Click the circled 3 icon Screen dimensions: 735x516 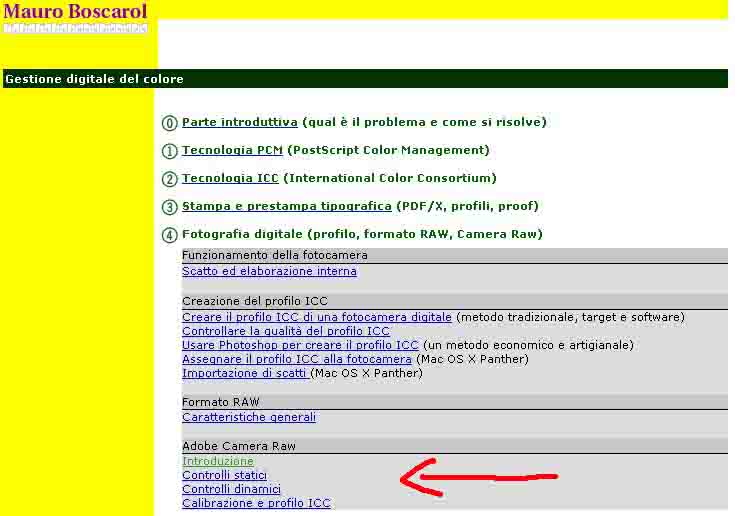click(x=169, y=207)
